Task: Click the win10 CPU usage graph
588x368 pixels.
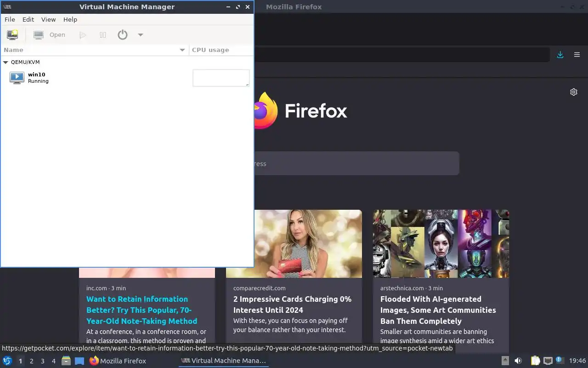Action: 221,78
